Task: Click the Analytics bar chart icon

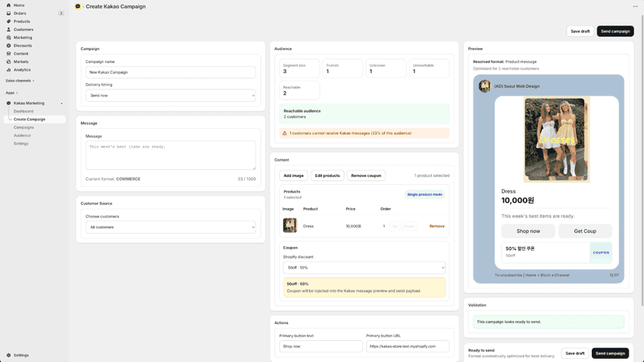Action: coord(9,70)
